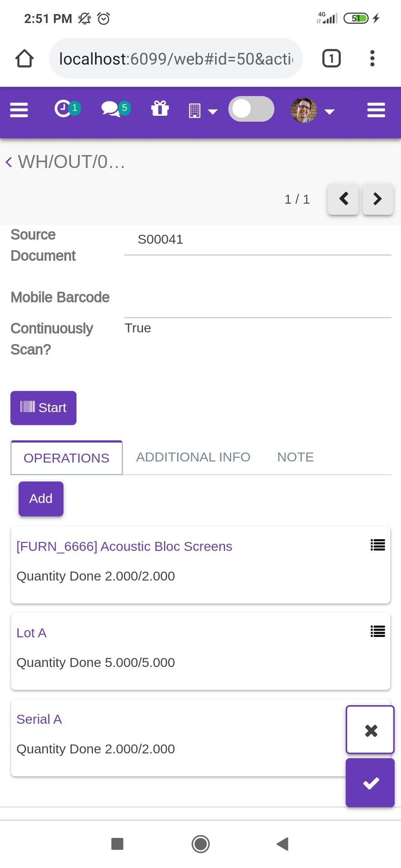Viewport: 401px width, 868px height.
Task: Open details list icon for Lot A
Action: point(378,631)
